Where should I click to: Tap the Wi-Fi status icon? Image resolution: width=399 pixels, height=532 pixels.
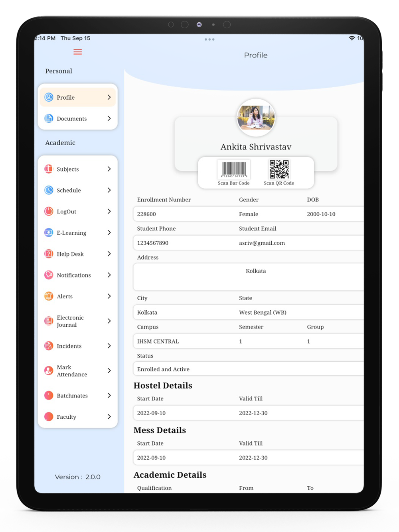352,38
